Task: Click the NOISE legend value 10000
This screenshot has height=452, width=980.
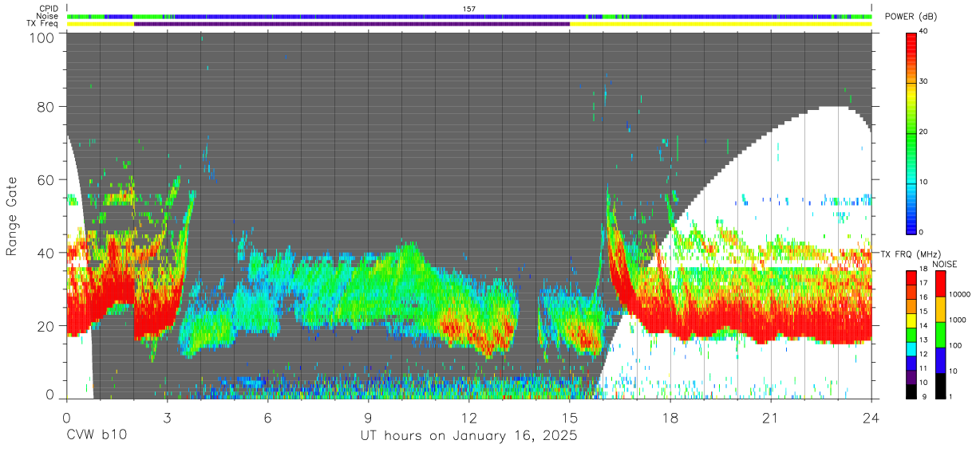Action: (x=959, y=294)
